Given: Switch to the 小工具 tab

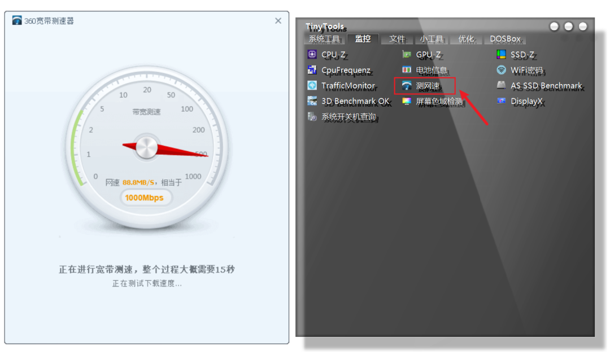Looking at the screenshot, I should [432, 39].
